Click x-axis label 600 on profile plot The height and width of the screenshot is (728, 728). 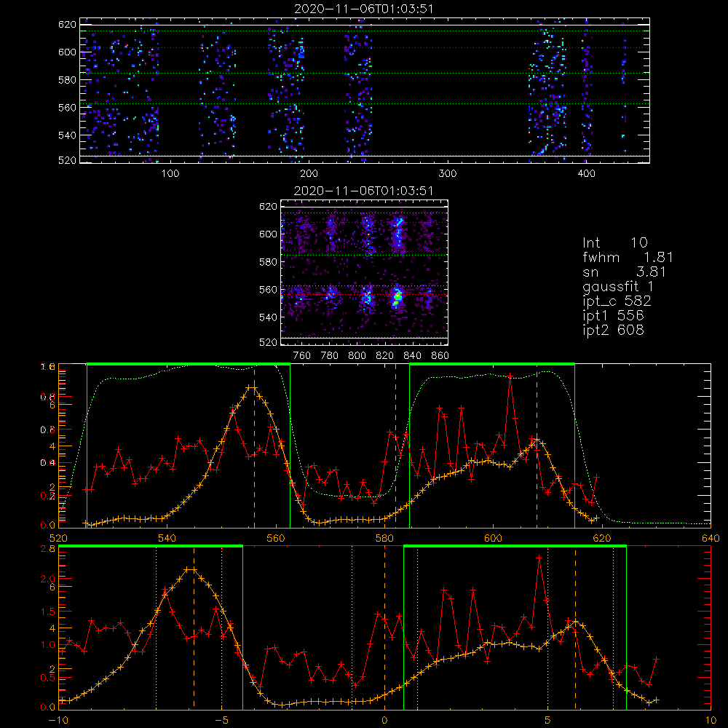(x=493, y=539)
